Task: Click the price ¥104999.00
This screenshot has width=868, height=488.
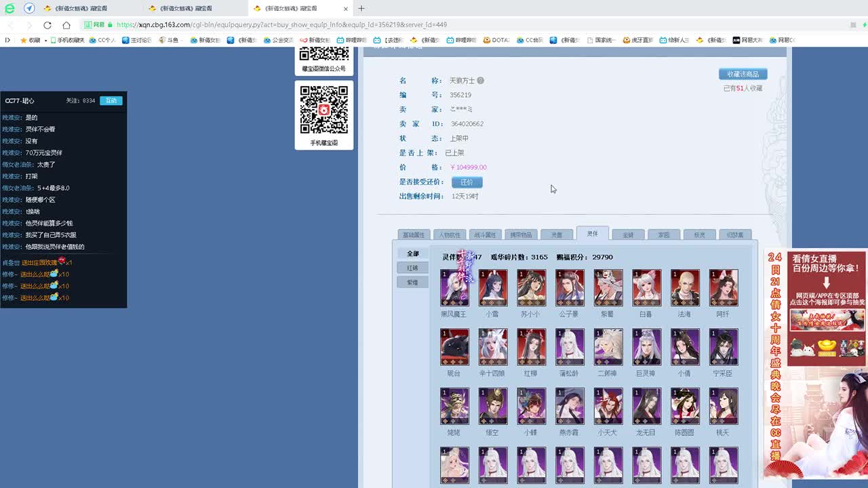Action: (469, 167)
